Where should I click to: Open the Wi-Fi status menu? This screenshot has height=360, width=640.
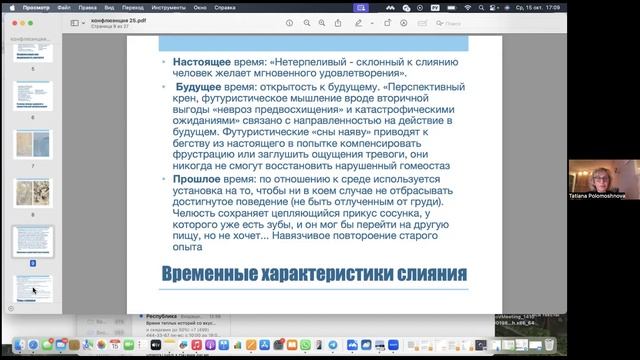468,7
